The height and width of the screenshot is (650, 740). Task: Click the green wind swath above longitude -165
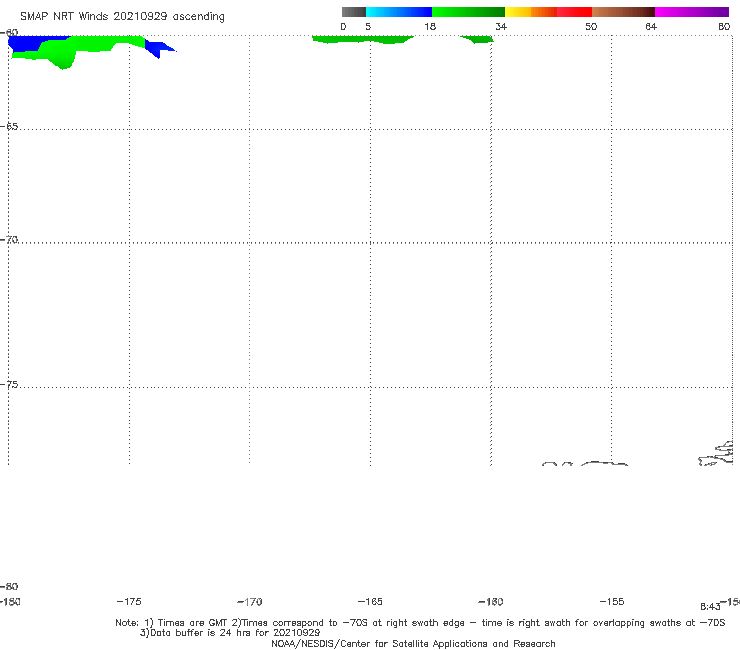point(362,39)
